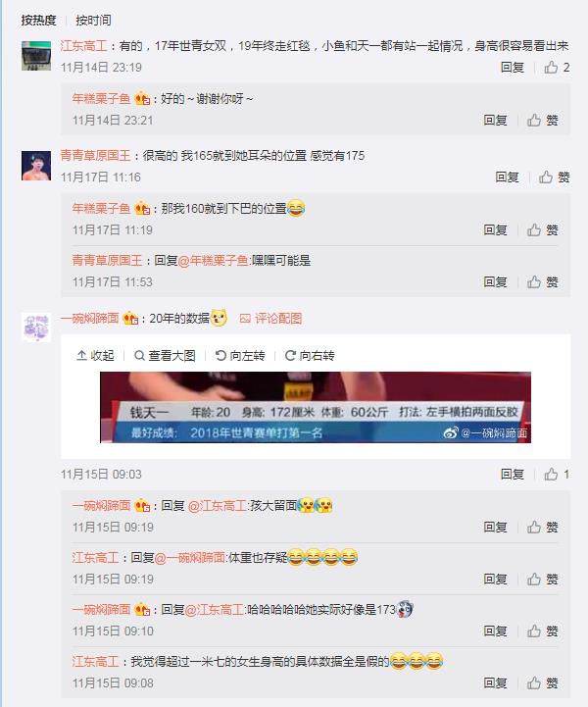588x707 pixels.
Task: Rotate the comment image left with 向左转
Action: [x=240, y=356]
